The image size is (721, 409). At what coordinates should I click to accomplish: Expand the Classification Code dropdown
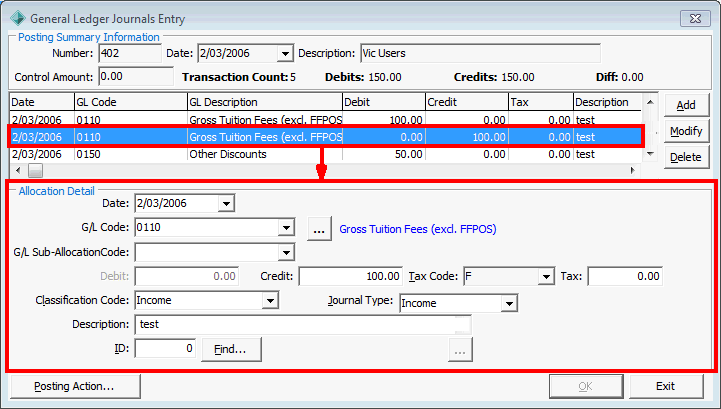[270, 300]
